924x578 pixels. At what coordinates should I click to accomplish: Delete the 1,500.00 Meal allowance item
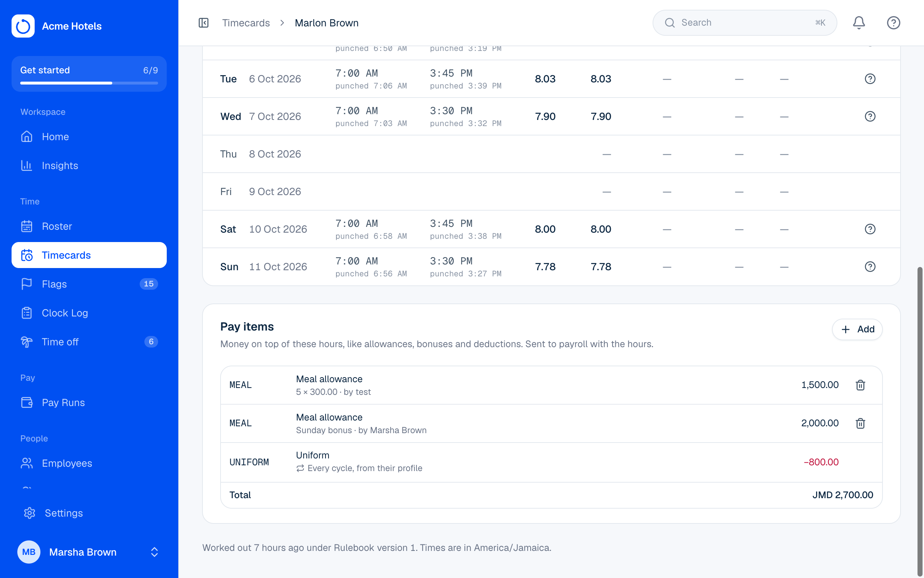pos(860,385)
